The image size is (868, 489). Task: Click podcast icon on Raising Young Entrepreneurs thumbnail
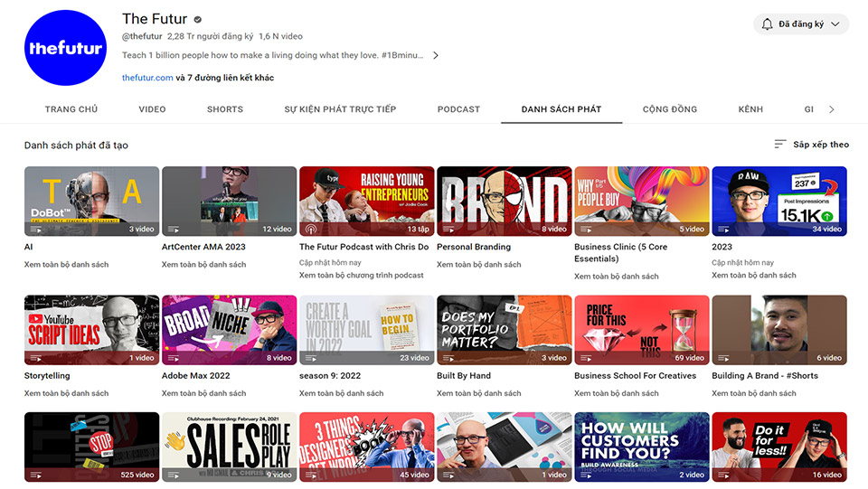coord(309,230)
